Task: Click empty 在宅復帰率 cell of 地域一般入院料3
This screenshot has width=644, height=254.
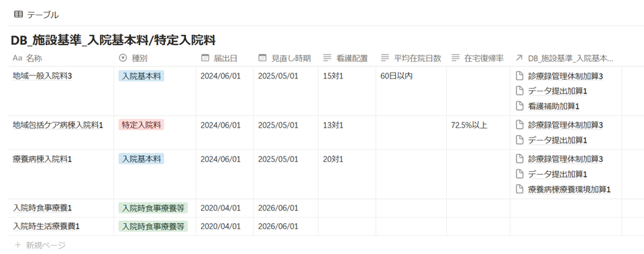Action: click(478, 91)
